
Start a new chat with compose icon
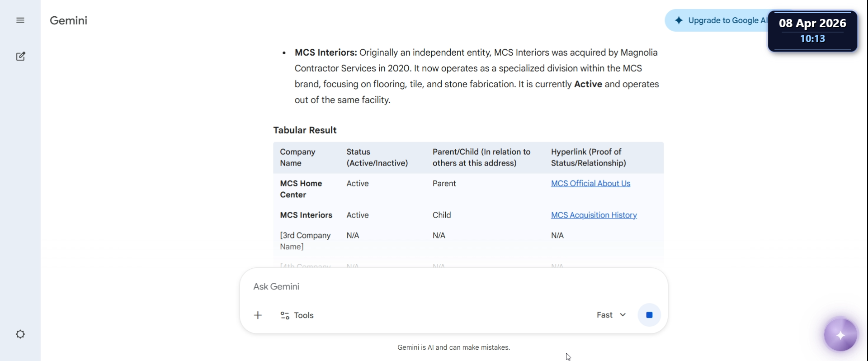[20, 57]
